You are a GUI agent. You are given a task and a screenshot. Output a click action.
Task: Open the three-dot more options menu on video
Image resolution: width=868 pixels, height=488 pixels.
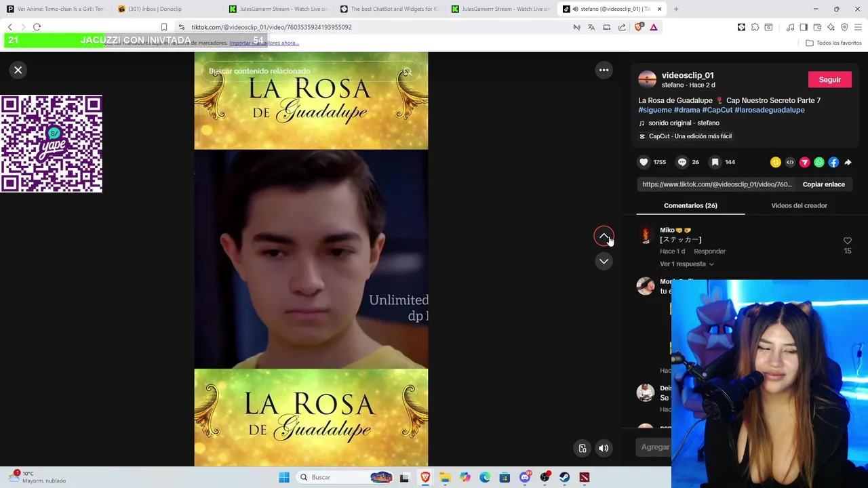[604, 70]
